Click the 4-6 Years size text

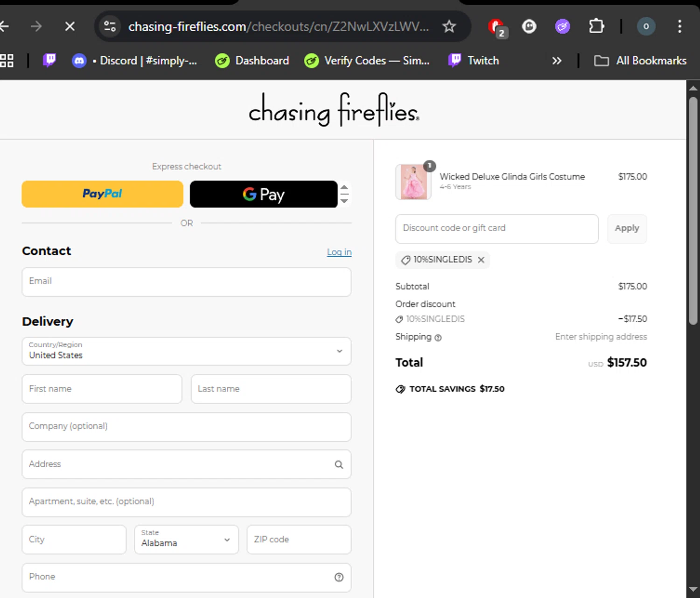pos(455,187)
